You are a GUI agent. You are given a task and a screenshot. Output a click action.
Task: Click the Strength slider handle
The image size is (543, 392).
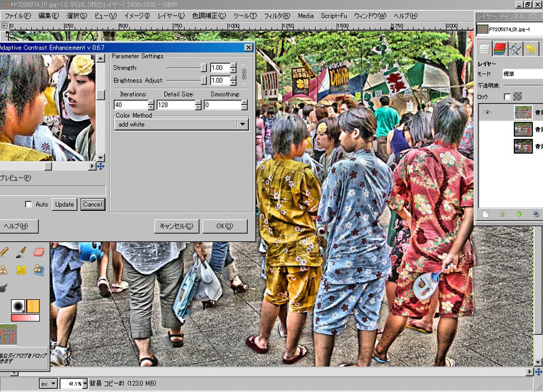(x=204, y=68)
